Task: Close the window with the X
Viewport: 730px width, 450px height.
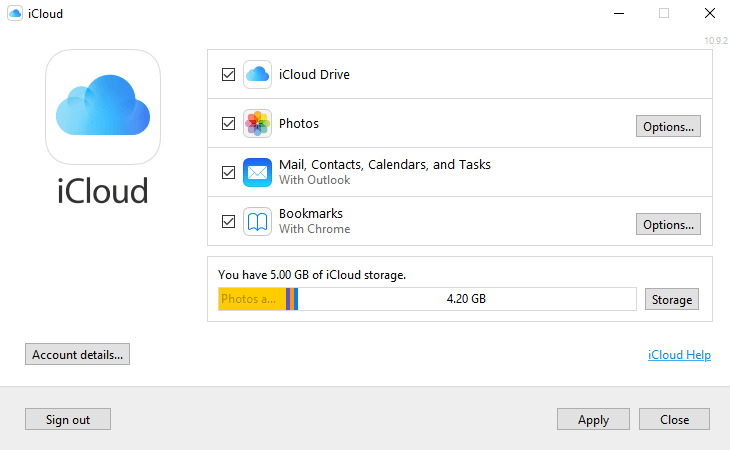Action: tap(710, 13)
